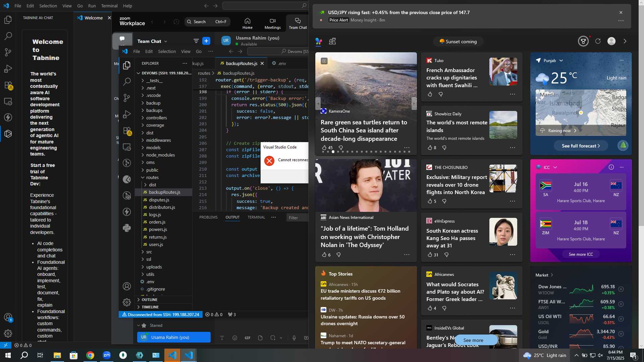Click See more ICC button
This screenshot has width=644, height=362.
point(581,254)
